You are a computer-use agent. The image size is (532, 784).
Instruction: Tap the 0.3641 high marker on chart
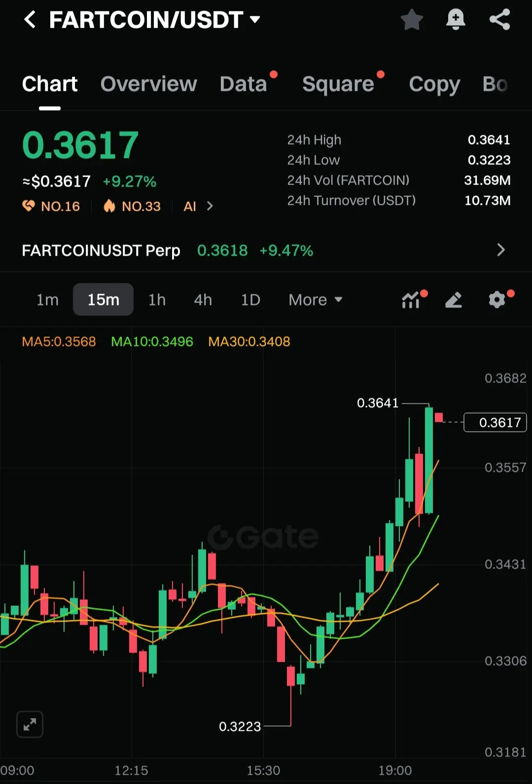click(378, 403)
